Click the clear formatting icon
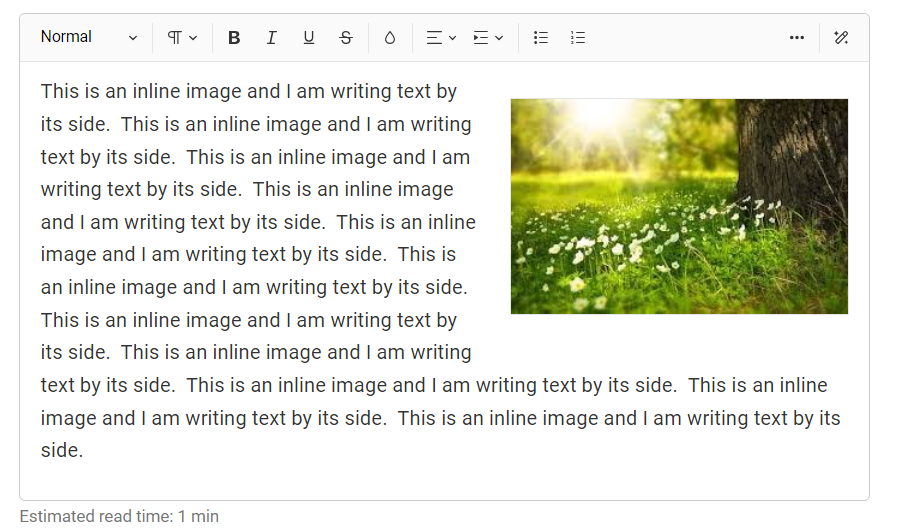The width and height of the screenshot is (898, 532). click(841, 38)
